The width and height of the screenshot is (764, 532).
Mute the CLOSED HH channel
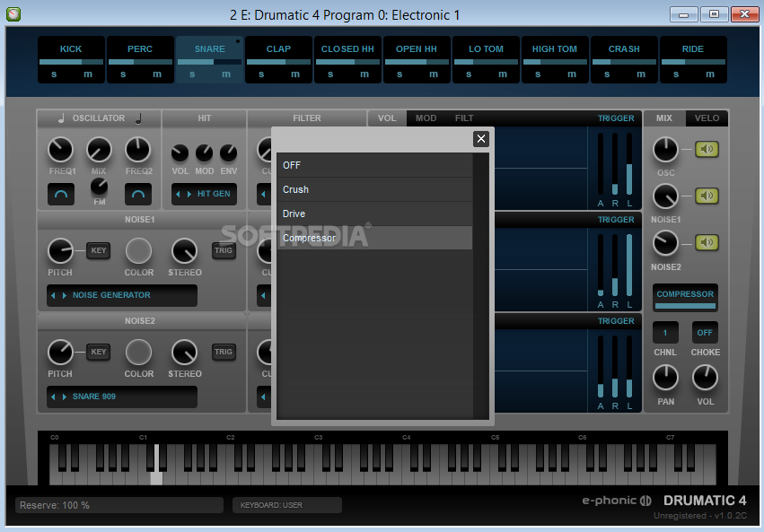tap(364, 74)
